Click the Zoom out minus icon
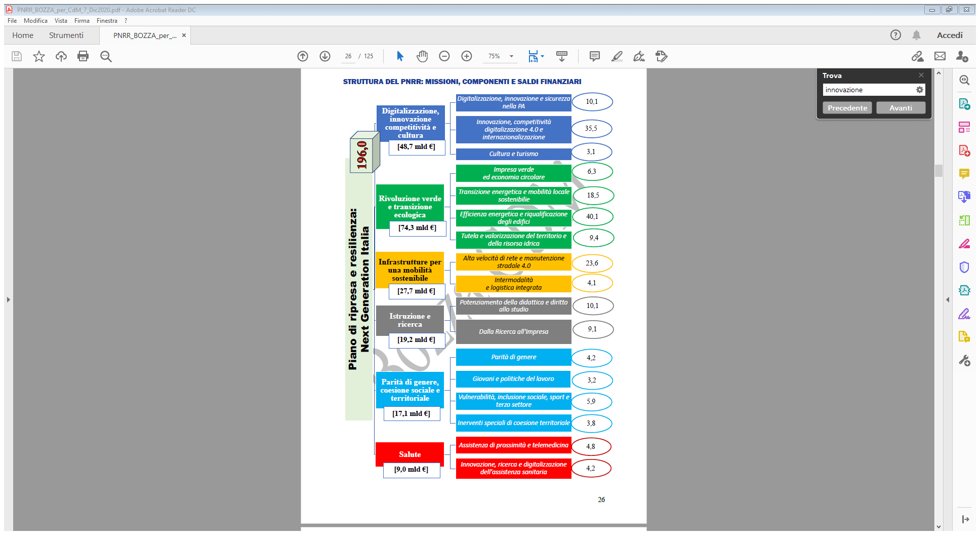The width and height of the screenshot is (980, 535). coord(444,56)
